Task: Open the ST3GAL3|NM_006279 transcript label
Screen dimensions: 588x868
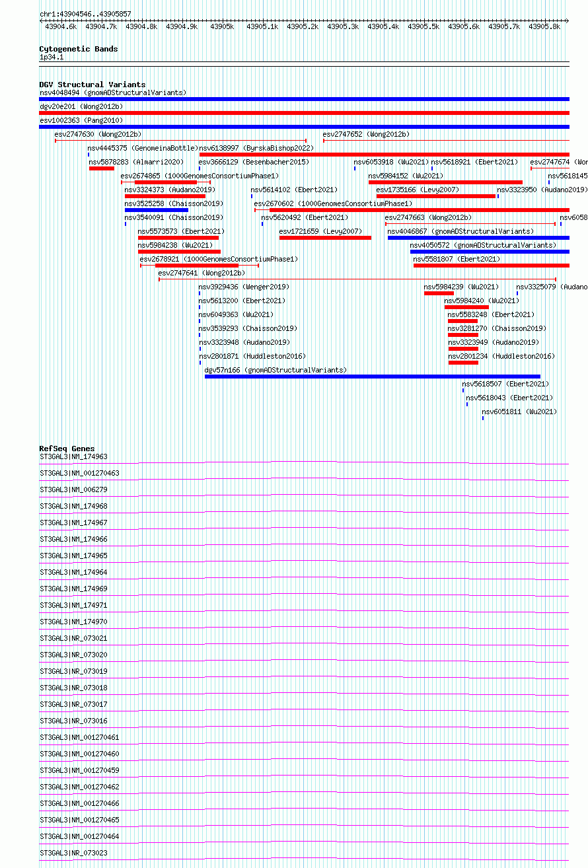Action: (73, 489)
